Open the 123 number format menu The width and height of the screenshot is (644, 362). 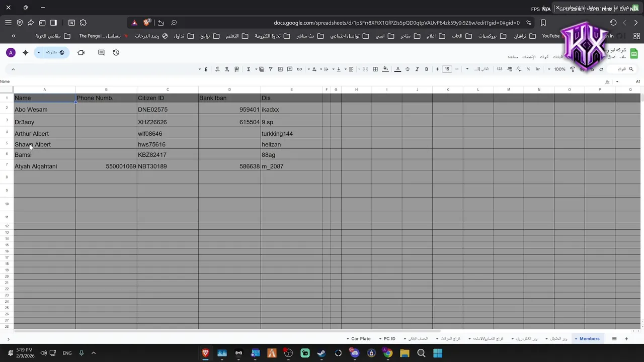tap(499, 69)
